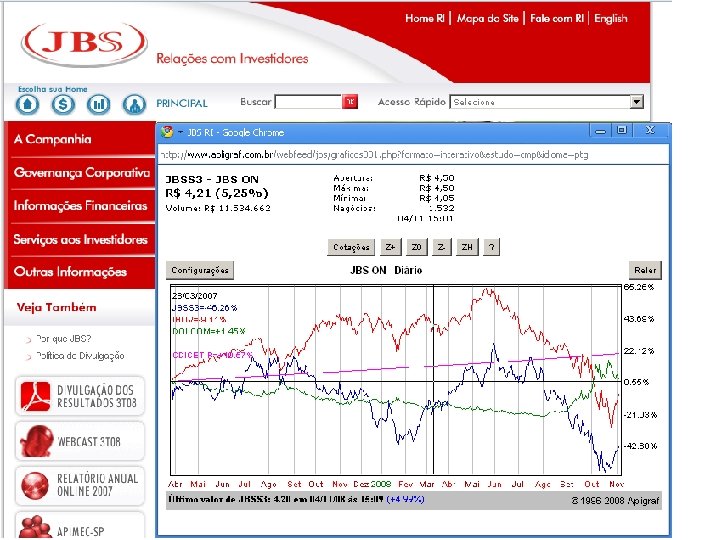Screen dimensions: 720x540
Task: Close the JBS RI Chrome popup
Action: click(650, 130)
